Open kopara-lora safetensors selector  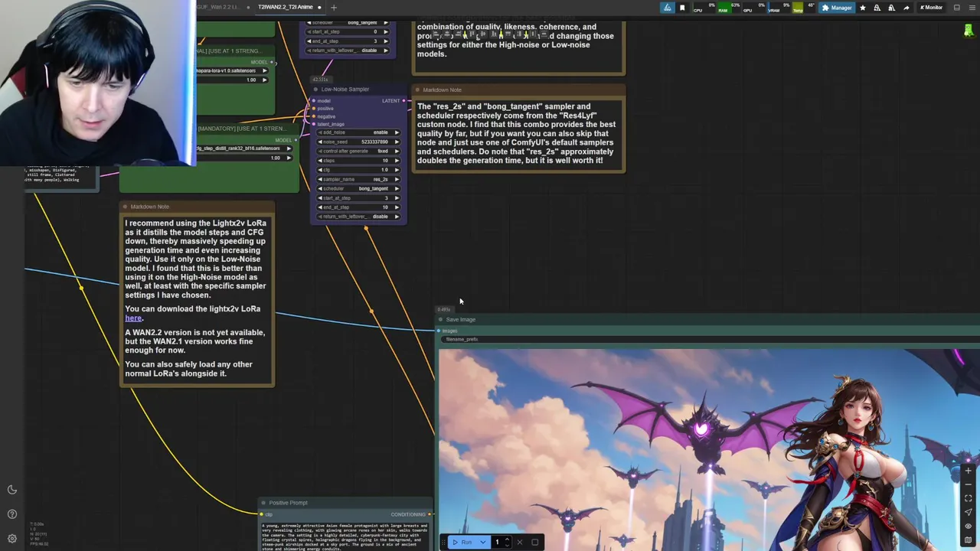(x=232, y=70)
